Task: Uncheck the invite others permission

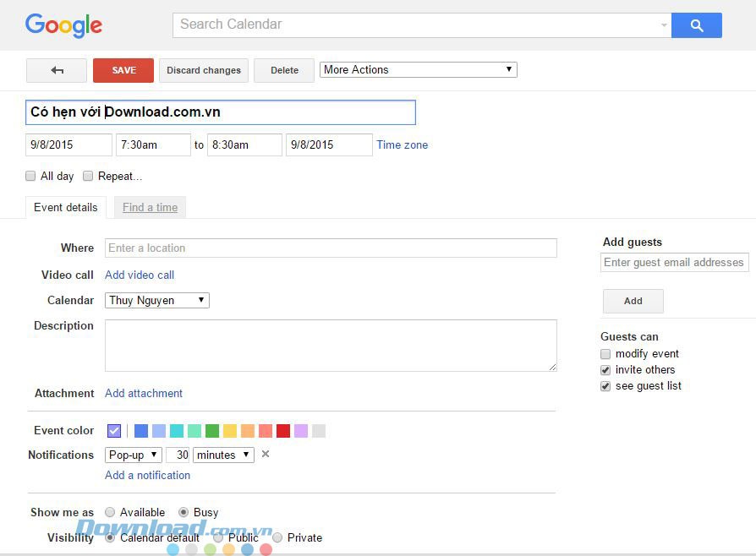Action: coord(605,369)
